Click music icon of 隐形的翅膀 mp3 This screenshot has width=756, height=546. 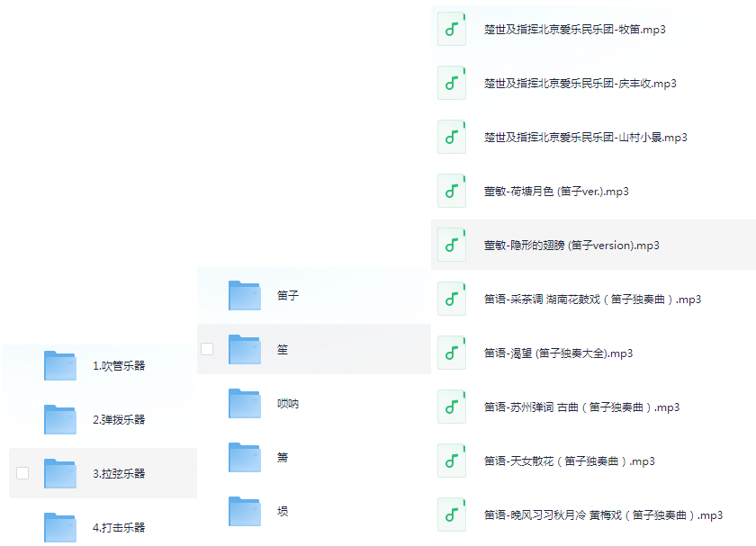click(x=451, y=246)
